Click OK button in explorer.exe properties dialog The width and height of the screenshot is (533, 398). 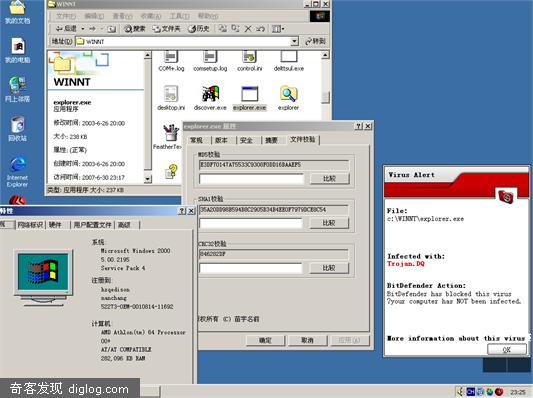point(265,340)
